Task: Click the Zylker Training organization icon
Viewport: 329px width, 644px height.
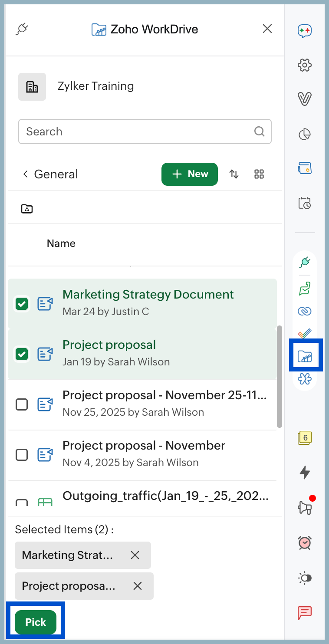Action: [32, 87]
